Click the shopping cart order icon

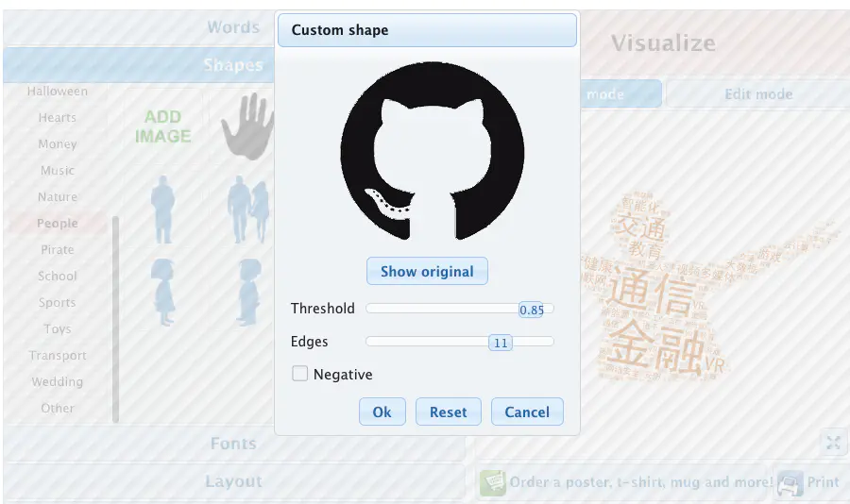493,482
